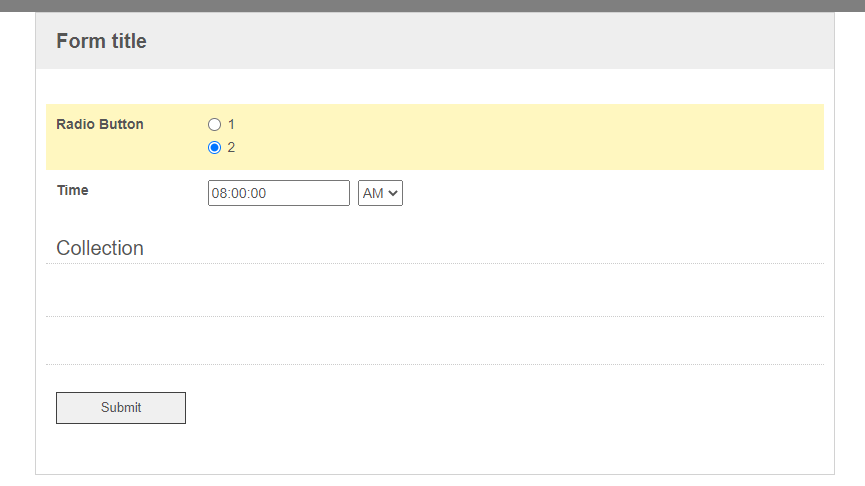Click the "Radio Button" field label
Viewport: 865px width, 486px height.
pos(100,125)
